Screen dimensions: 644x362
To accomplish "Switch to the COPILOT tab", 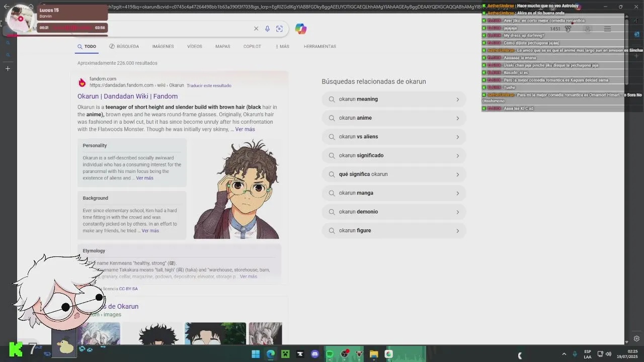I will point(252,46).
